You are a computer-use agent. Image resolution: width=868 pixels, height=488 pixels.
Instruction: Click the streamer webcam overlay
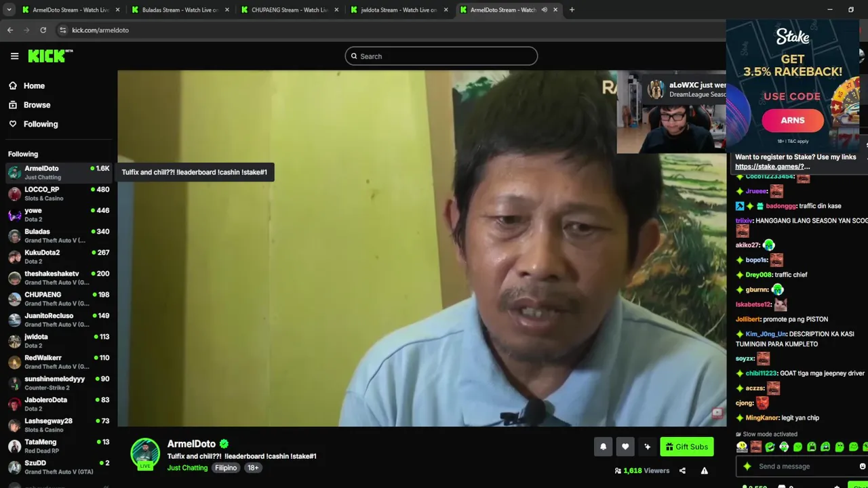pyautogui.click(x=671, y=113)
